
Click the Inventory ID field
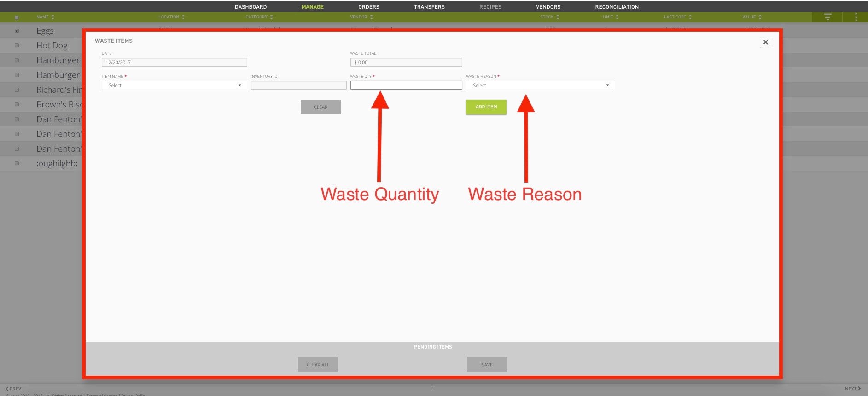tap(298, 85)
